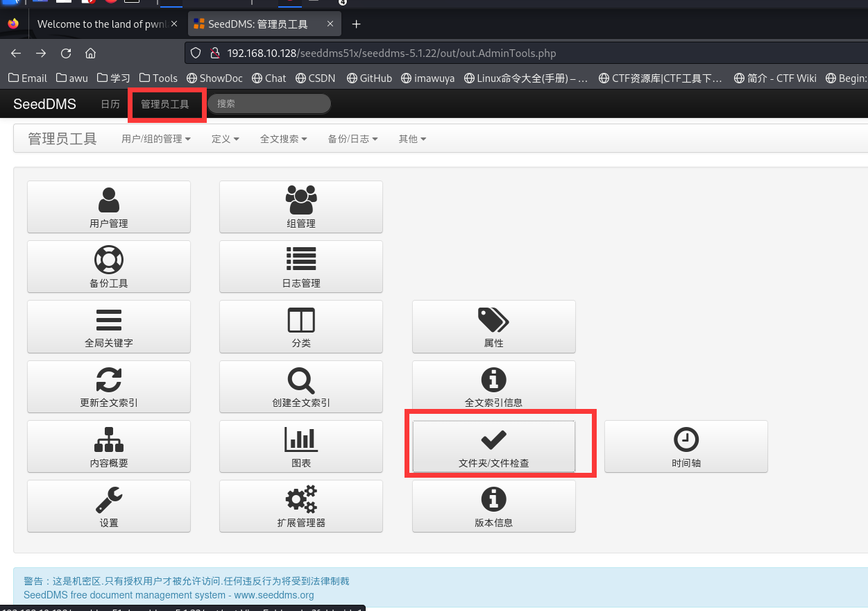Go back with browser back arrow
Screen dimensions: 868x611
[16, 53]
